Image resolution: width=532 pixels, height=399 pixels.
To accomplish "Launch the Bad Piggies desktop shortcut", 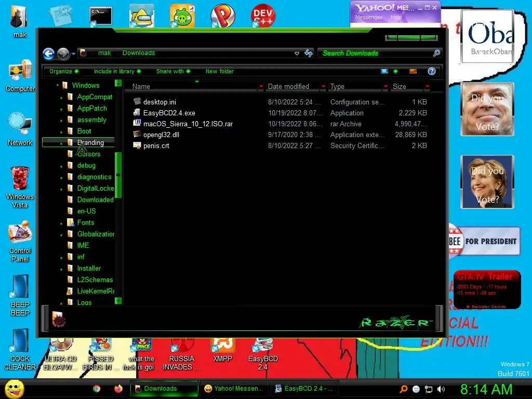I will [x=182, y=16].
